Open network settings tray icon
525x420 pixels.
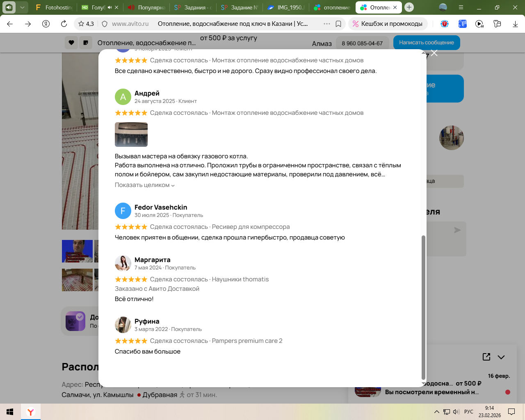(447, 412)
